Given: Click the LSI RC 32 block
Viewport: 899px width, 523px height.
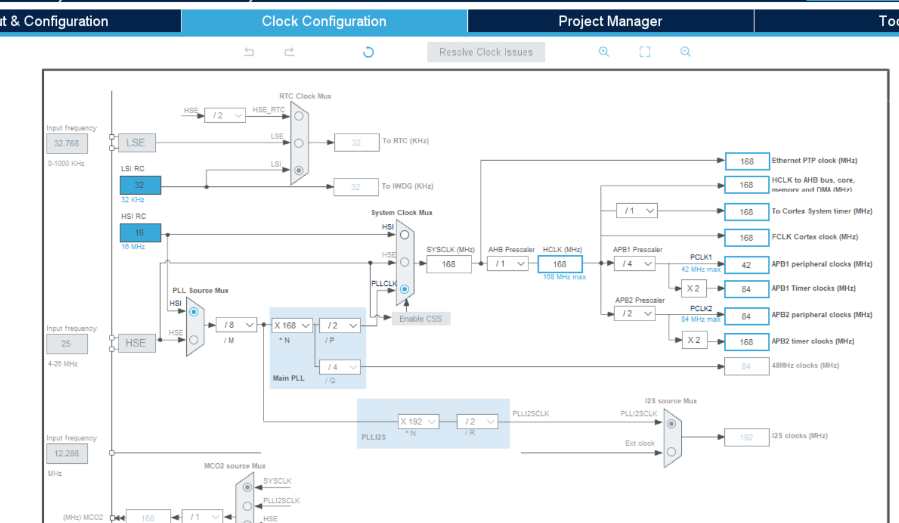Looking at the screenshot, I should (x=140, y=185).
